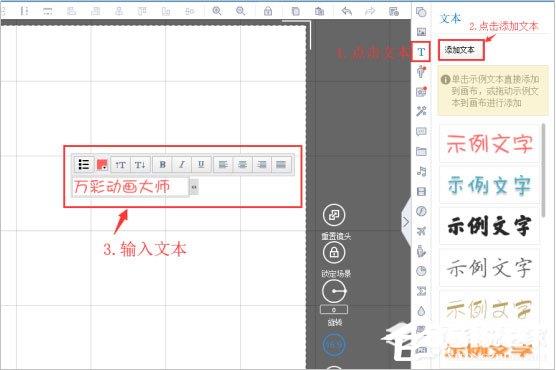This screenshot has height=370, width=556.
Task: Open the 文本 panel tab heading
Action: click(450, 18)
